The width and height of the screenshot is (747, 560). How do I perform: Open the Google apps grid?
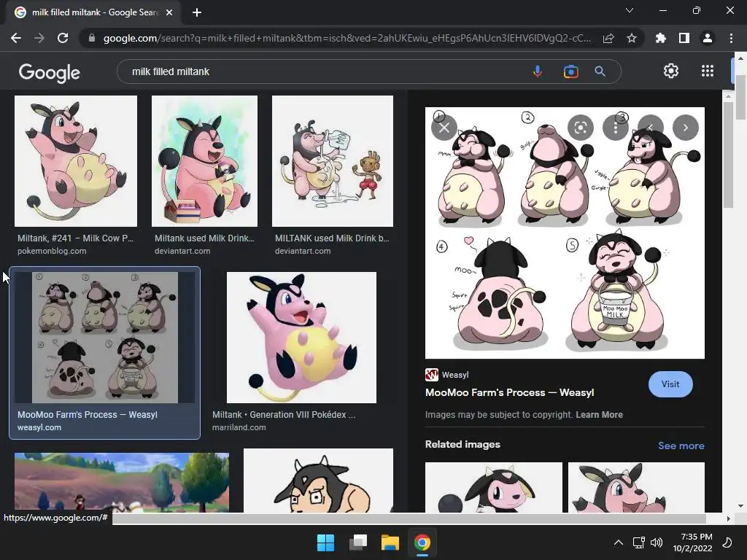(708, 71)
